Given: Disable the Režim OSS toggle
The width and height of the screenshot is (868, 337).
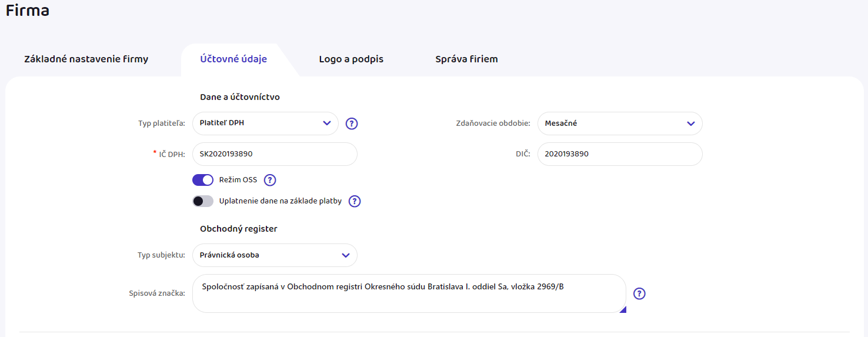Looking at the screenshot, I should tap(203, 180).
